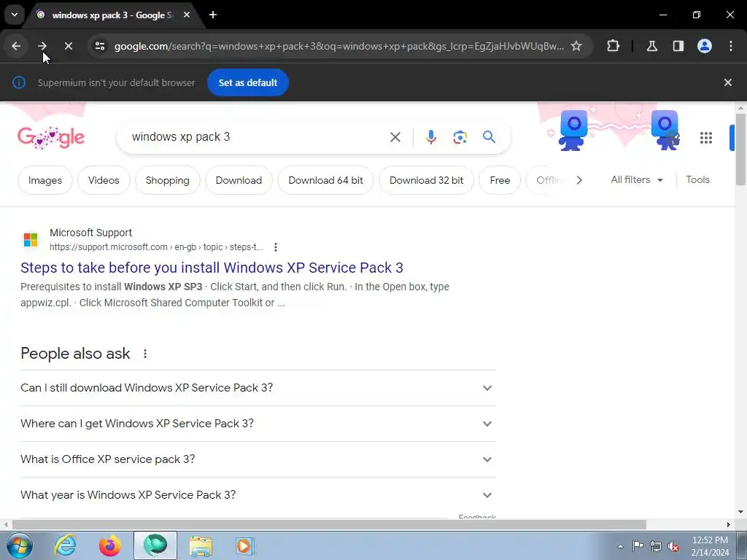Switch to Images results
The height and width of the screenshot is (560, 747).
[x=44, y=181]
